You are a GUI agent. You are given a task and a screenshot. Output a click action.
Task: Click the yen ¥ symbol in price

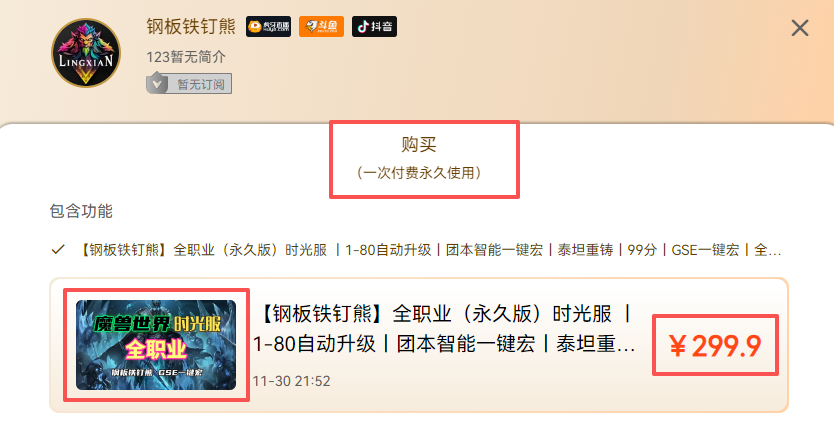[678, 347]
